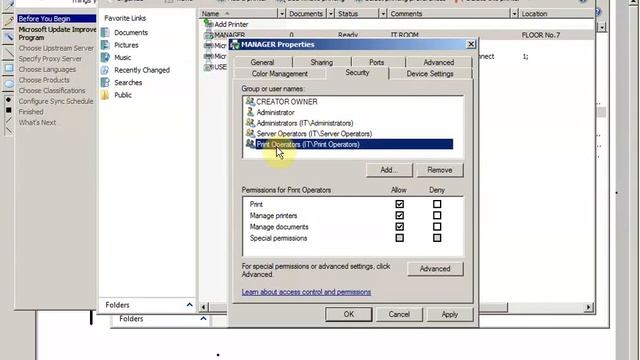640x360 pixels.
Task: Click the Server Operators group icon
Action: 250,133
